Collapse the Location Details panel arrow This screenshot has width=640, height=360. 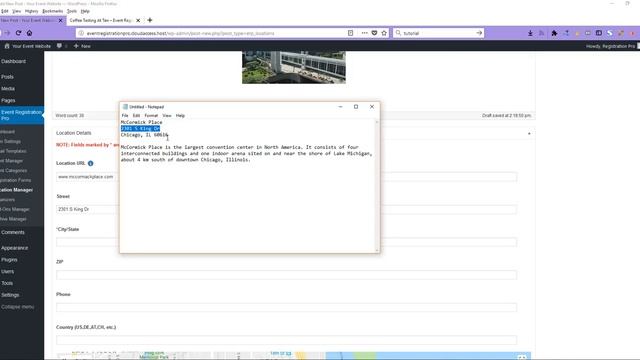click(529, 133)
